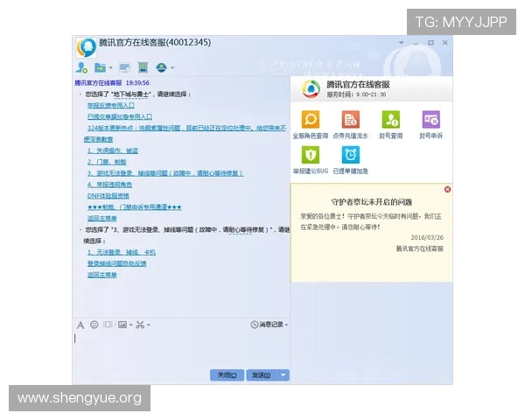The width and height of the screenshot is (525, 420).
Task: Click the 服务时间: 9:00-21:30 text
Action: [357, 94]
